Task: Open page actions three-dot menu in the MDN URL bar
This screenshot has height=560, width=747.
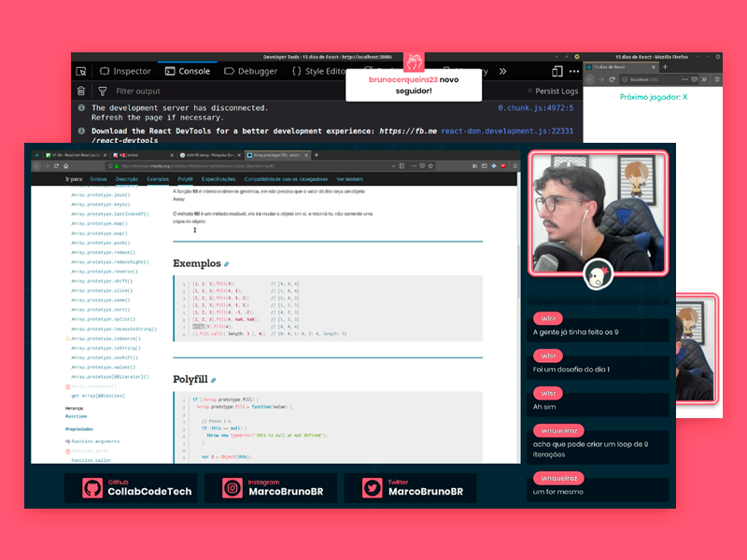Action: [414, 166]
